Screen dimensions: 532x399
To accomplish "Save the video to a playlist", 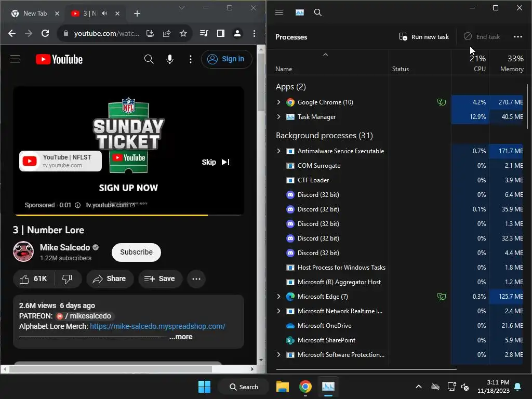I will coord(160,279).
